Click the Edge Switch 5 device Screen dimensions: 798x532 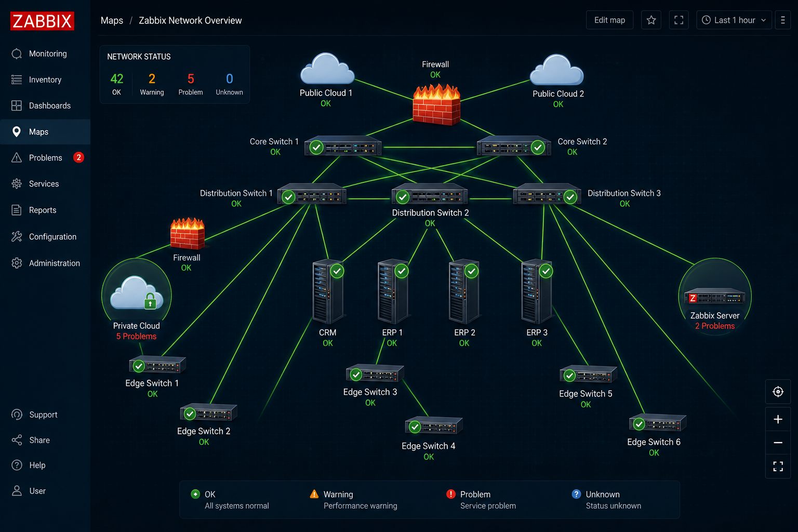click(589, 375)
